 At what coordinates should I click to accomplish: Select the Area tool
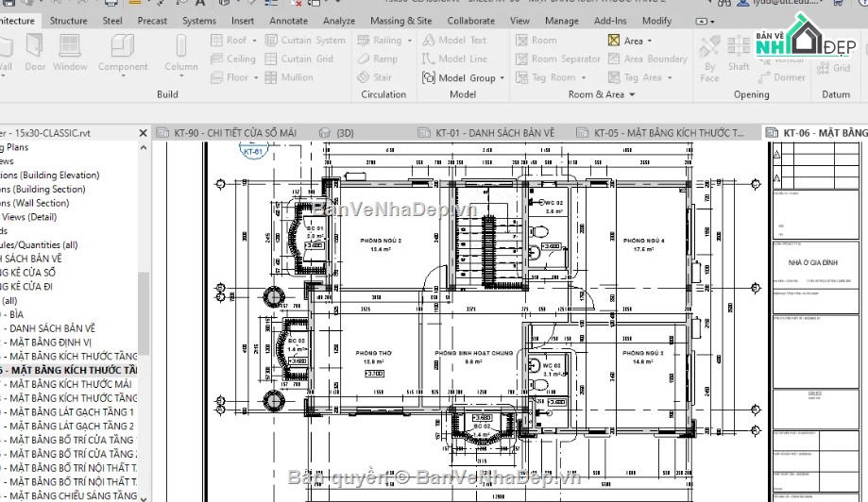(x=625, y=41)
